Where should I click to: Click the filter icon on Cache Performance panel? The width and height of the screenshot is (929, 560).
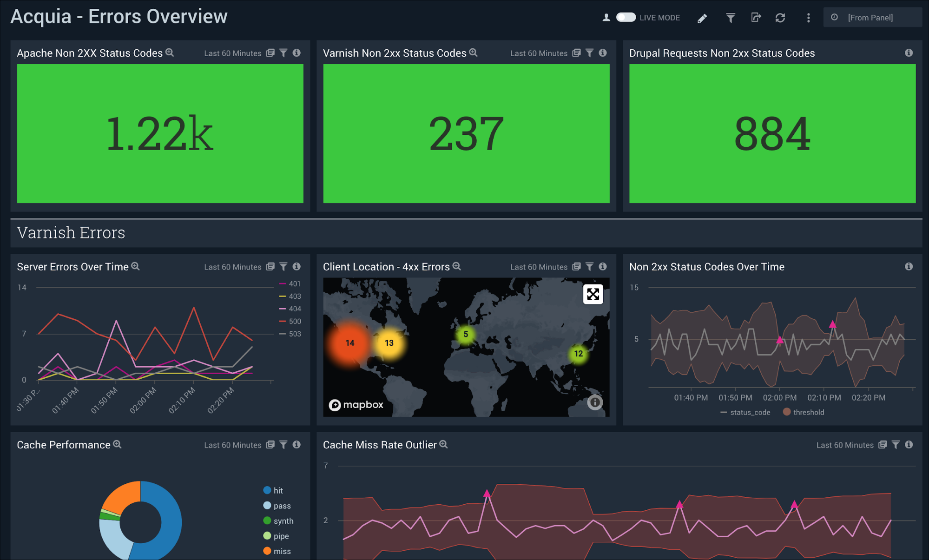(x=283, y=445)
